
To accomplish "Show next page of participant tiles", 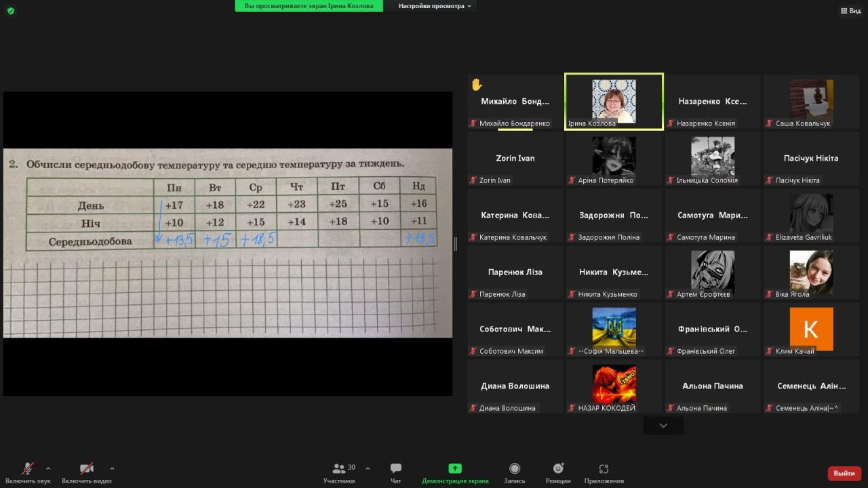I will pos(663,426).
